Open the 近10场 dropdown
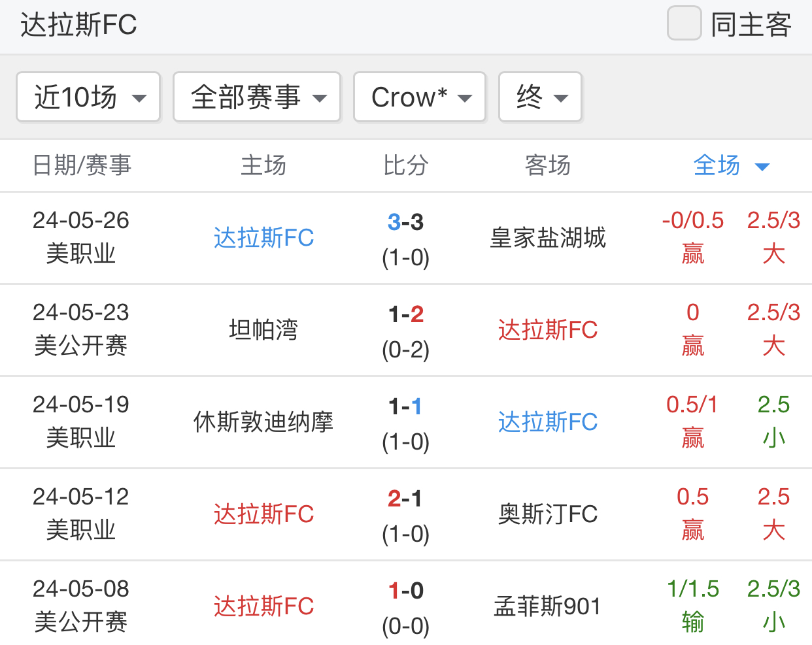 point(88,97)
